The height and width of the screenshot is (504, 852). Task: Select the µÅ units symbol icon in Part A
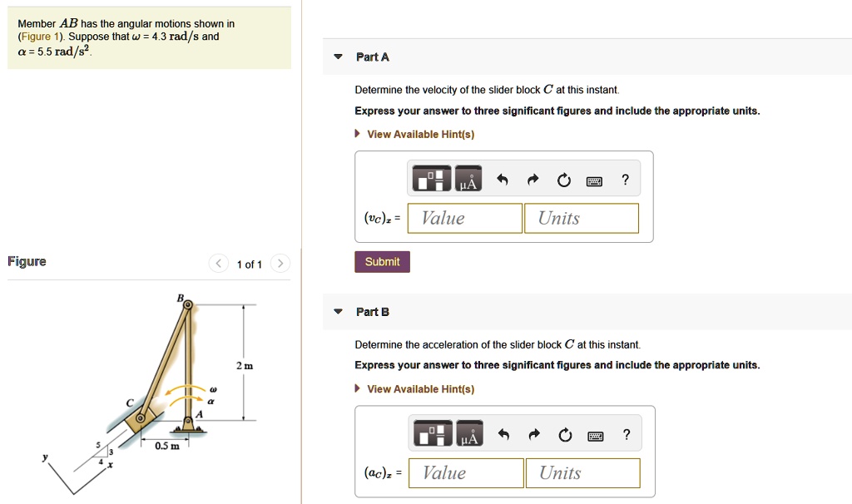(468, 179)
